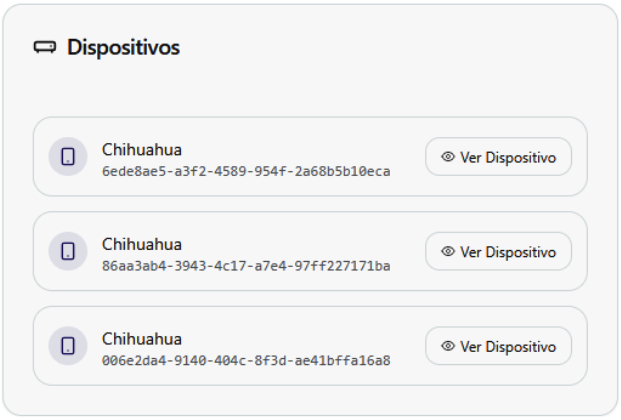Click the eye icon for device 006e2da4
The width and height of the screenshot is (621, 420).
(x=448, y=346)
